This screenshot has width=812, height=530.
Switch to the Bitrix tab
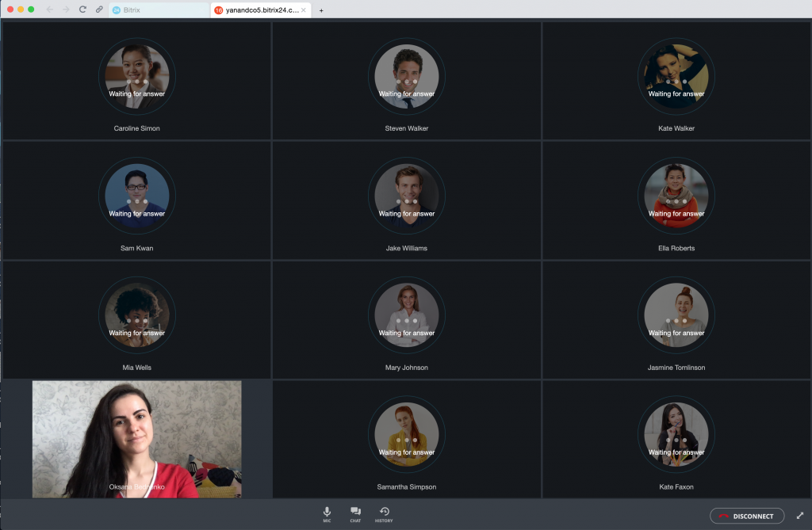click(x=158, y=10)
